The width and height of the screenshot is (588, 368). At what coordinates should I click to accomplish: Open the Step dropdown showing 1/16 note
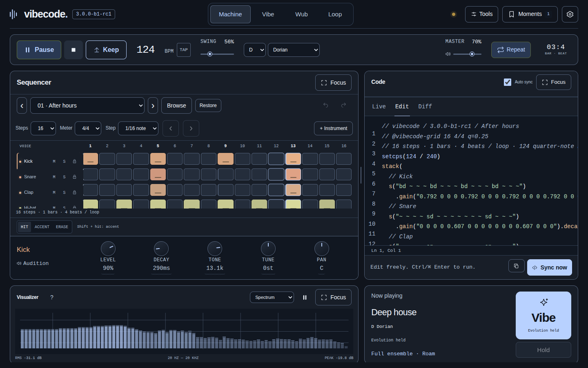click(138, 128)
